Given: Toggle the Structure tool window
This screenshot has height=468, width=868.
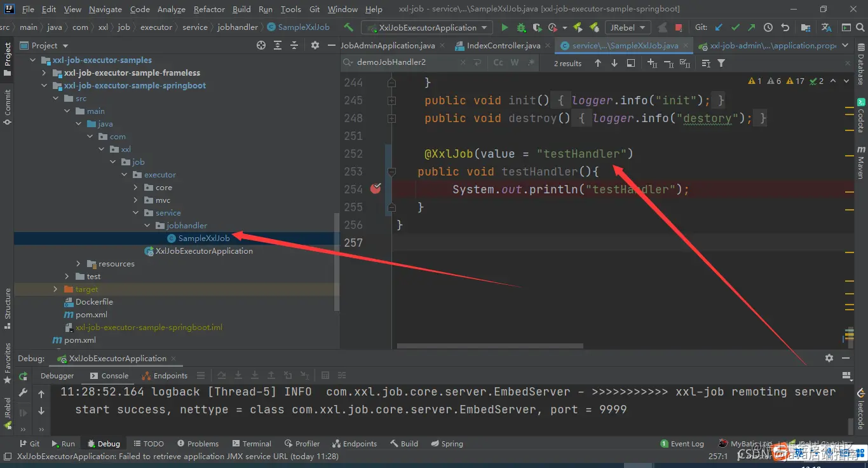Looking at the screenshot, I should [8, 308].
